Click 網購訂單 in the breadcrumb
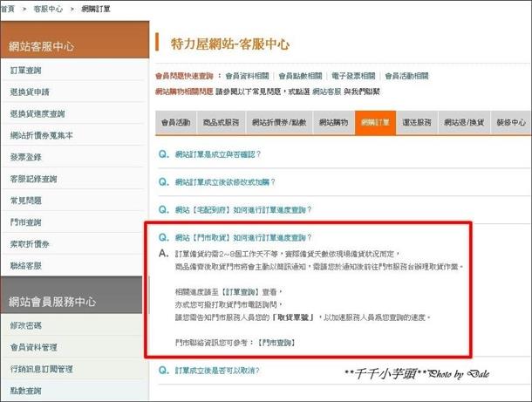Image resolution: width=532 pixels, height=402 pixels. [96, 10]
